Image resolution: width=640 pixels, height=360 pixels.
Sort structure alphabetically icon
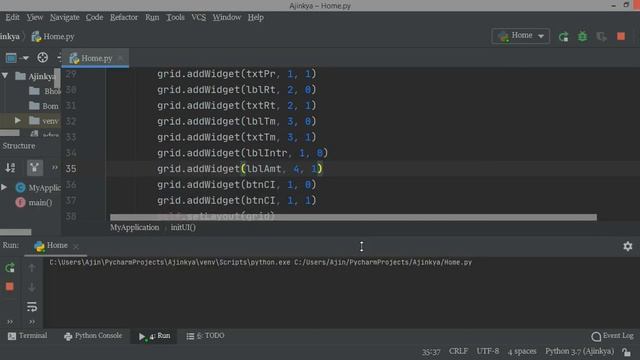point(10,167)
